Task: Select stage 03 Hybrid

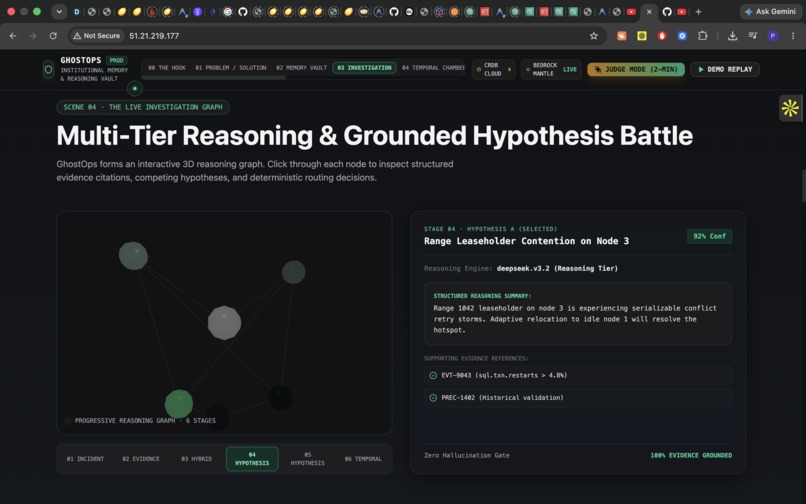Action: pyautogui.click(x=196, y=459)
